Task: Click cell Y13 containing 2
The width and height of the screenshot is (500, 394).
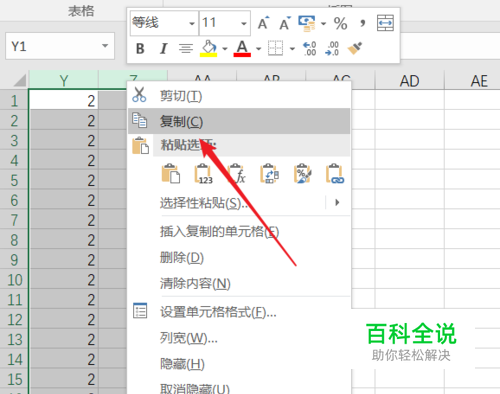Action: pyautogui.click(x=64, y=339)
